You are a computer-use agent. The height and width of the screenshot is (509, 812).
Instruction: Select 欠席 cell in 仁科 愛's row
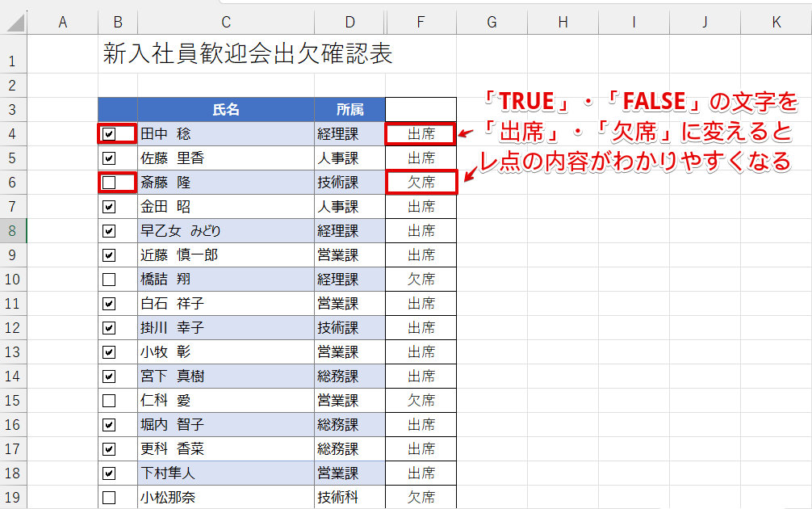click(421, 401)
